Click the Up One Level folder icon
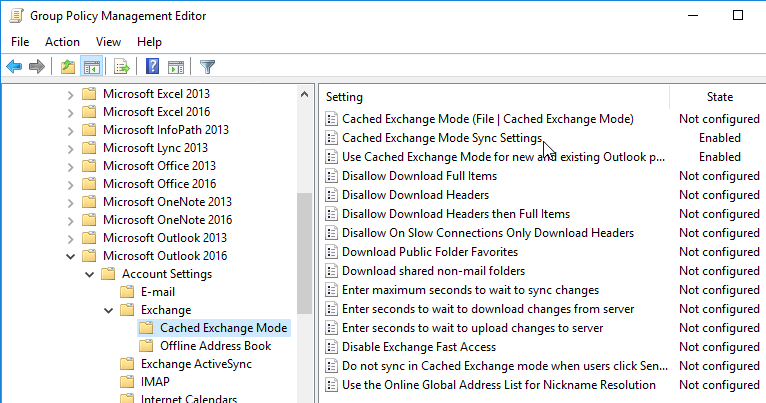The height and width of the screenshot is (403, 766). 68,66
